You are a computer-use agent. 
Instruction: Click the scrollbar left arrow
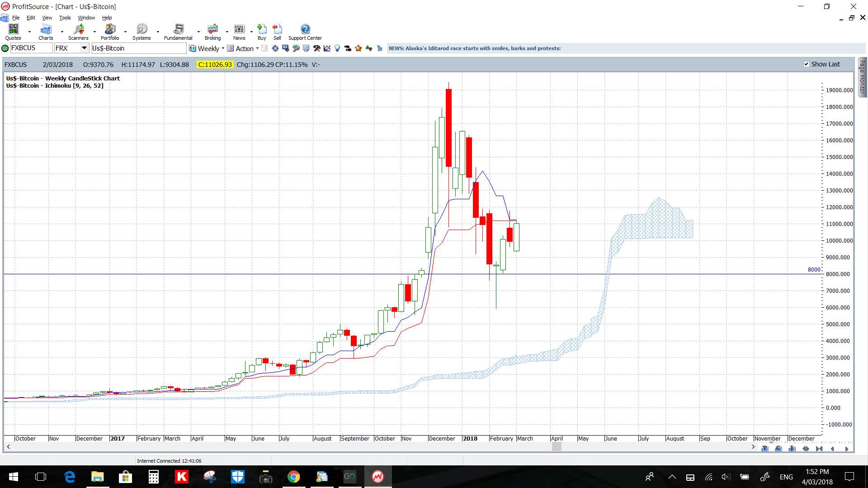tap(8, 447)
